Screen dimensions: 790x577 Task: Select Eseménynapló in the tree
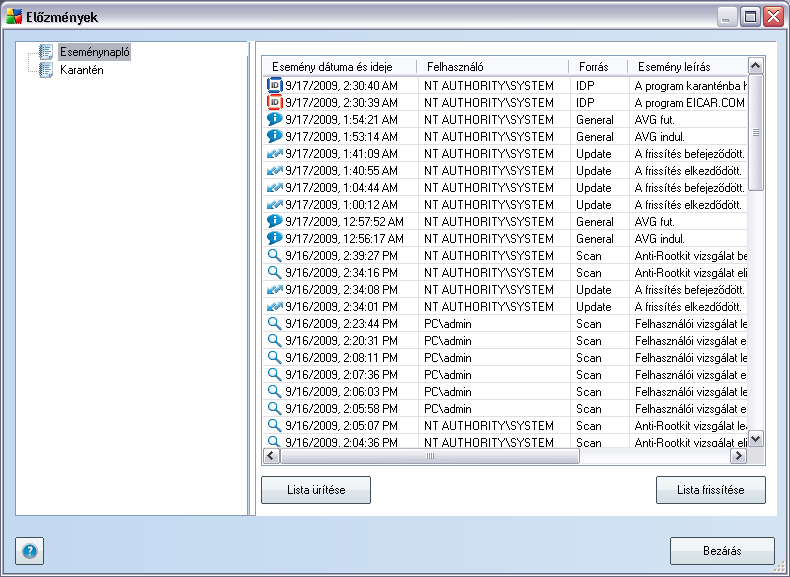tap(94, 51)
